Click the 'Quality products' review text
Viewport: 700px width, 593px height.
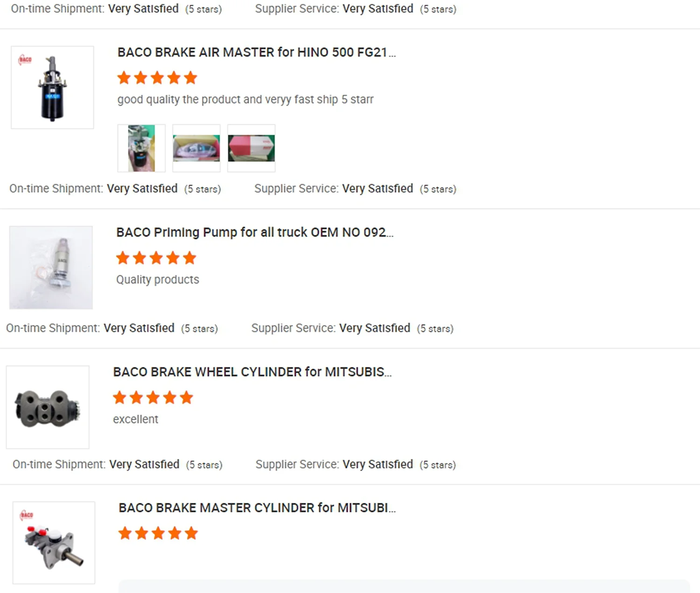pyautogui.click(x=158, y=279)
